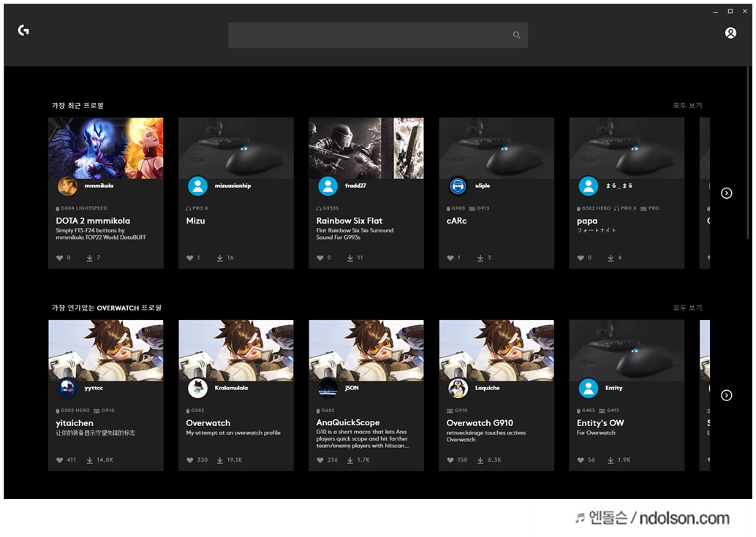This screenshot has height=537, width=756.
Task: Click fradd27's avatar
Action: [x=328, y=186]
